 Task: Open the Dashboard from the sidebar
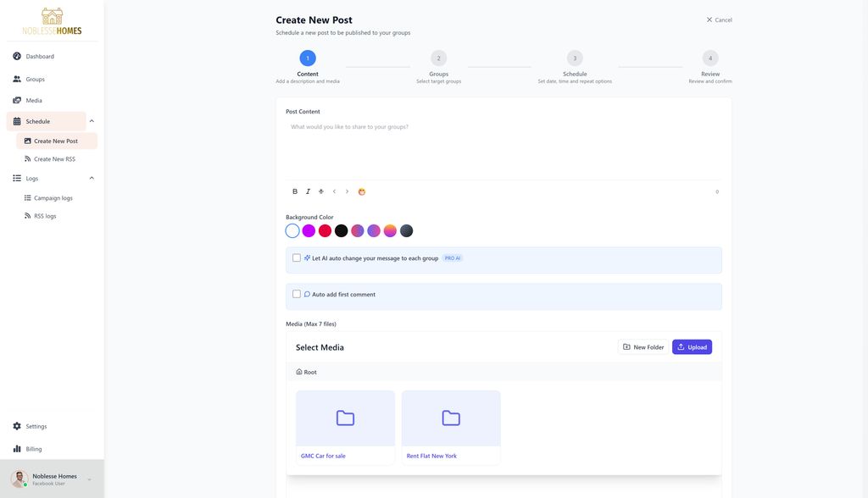point(39,57)
